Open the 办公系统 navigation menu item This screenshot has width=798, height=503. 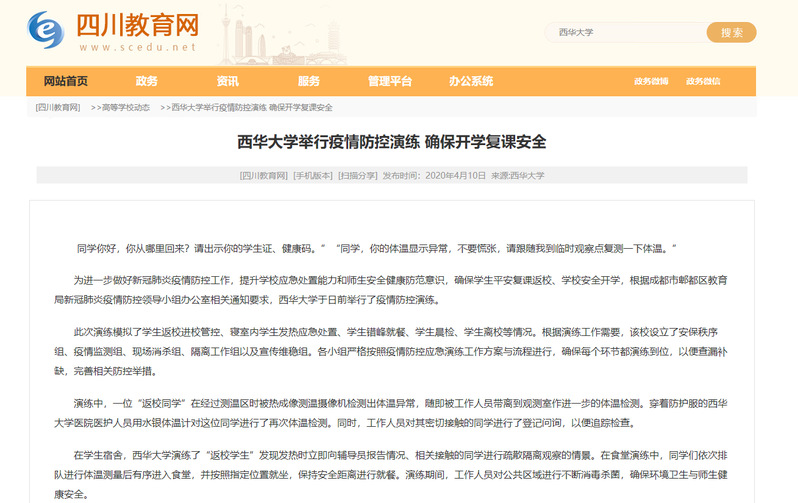[x=471, y=81]
